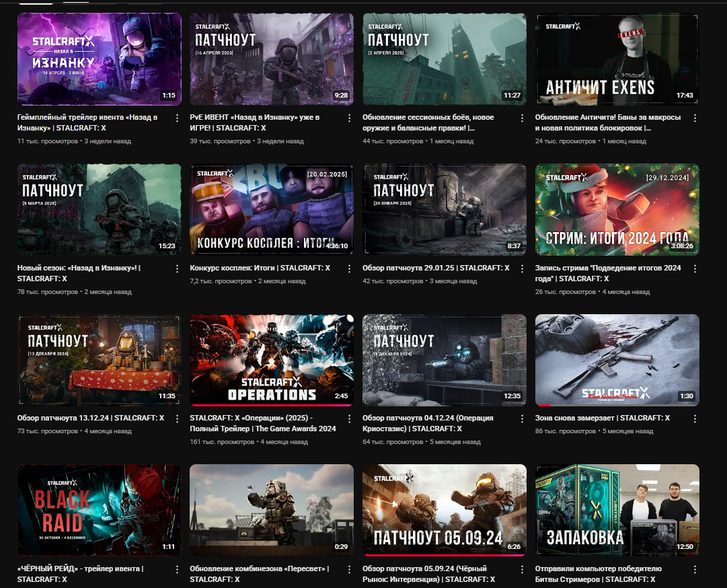Image resolution: width=727 pixels, height=588 pixels.
Task: Open title Отправили компьютер победителю Битвы Стримеров
Action: click(x=599, y=574)
